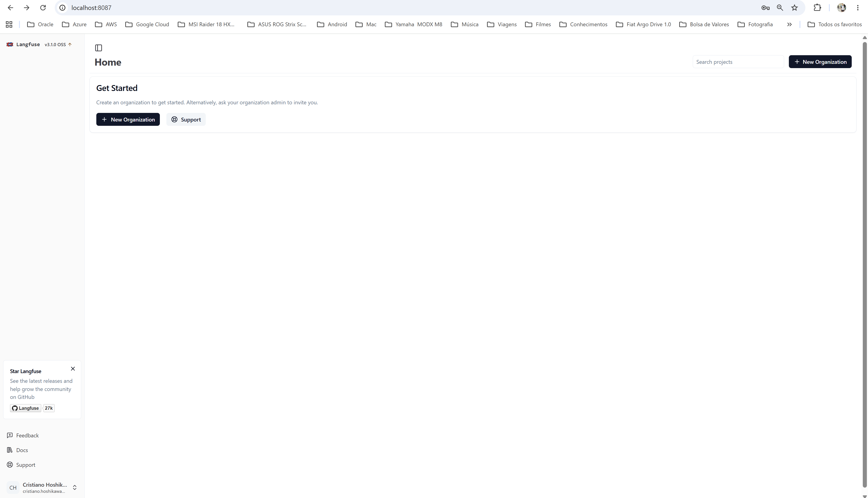868x498 pixels.
Task: Click the Langfuse logo in sidebar
Action: 10,45
